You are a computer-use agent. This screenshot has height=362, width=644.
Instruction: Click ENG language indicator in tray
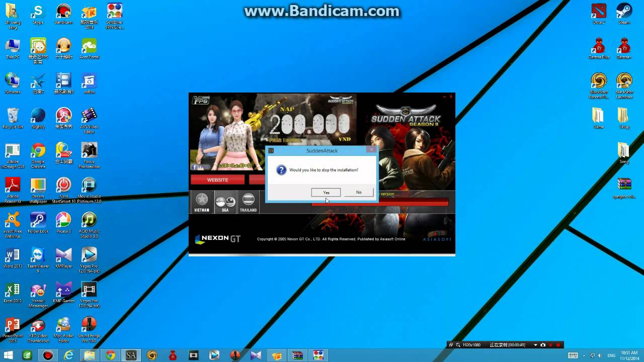612,355
